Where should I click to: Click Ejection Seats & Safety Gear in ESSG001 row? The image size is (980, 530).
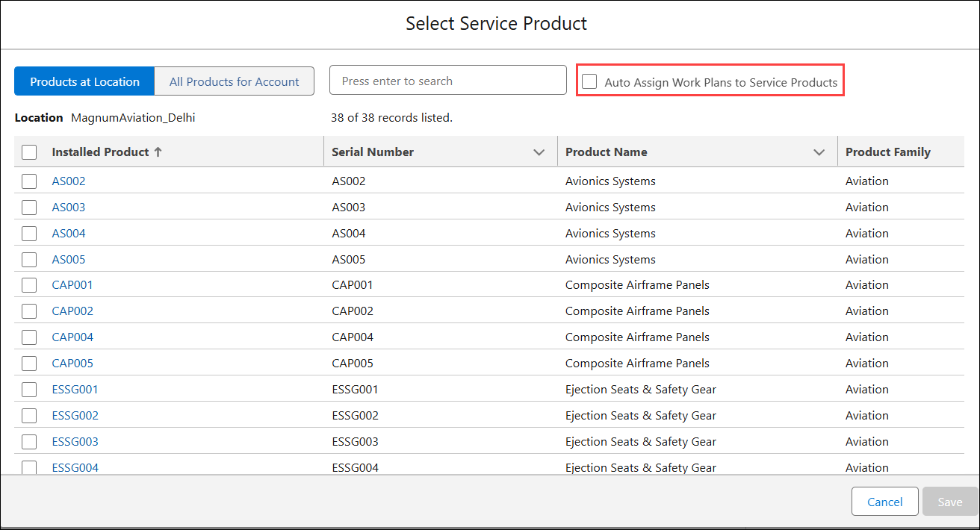tap(641, 389)
